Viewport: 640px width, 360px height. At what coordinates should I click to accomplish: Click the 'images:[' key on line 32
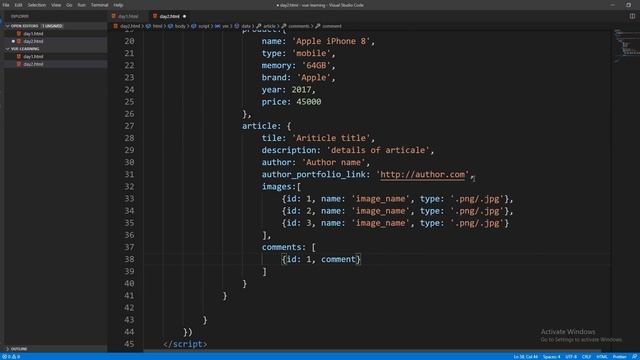pyautogui.click(x=281, y=187)
